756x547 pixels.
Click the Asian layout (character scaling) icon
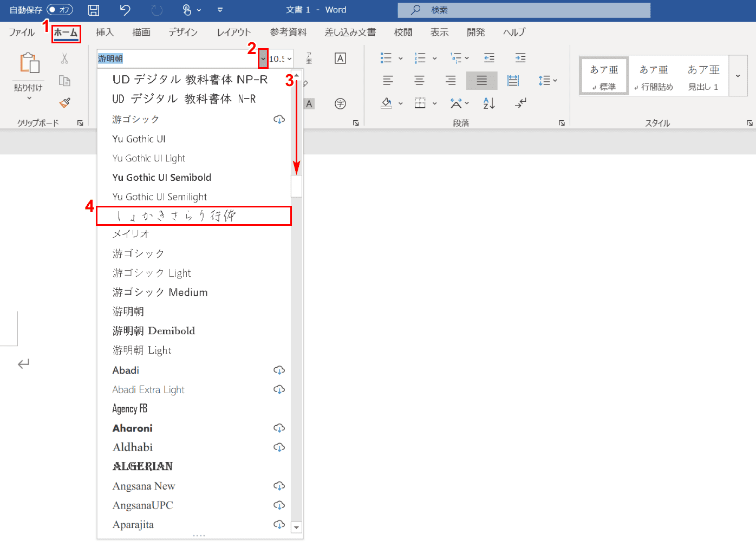click(x=456, y=103)
